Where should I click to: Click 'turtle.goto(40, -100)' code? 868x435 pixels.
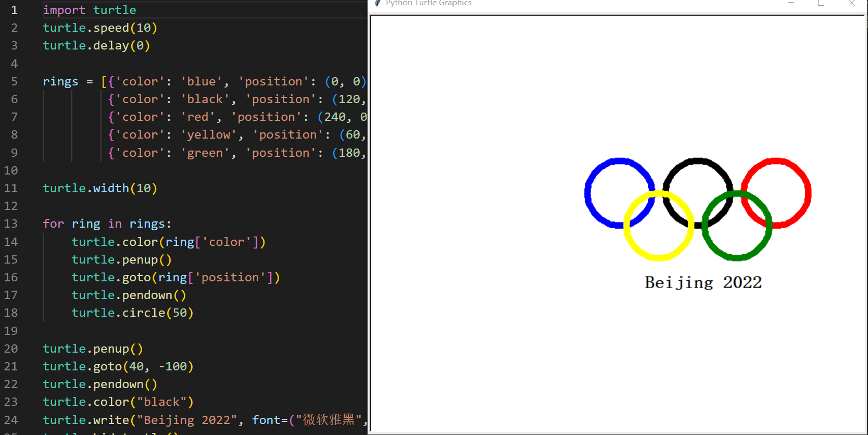118,366
